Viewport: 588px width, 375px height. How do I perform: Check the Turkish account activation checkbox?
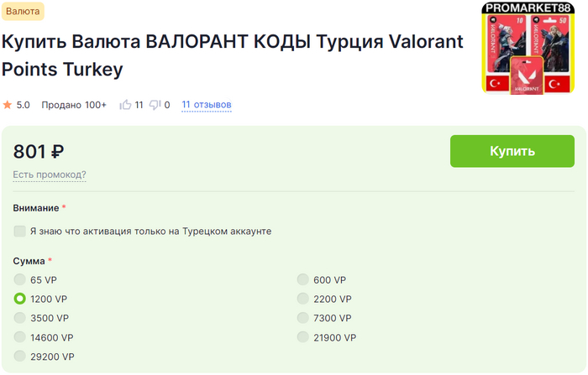[x=20, y=231]
